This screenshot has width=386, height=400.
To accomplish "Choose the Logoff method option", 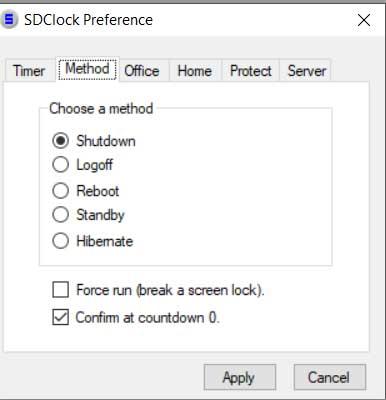I will pos(60,165).
